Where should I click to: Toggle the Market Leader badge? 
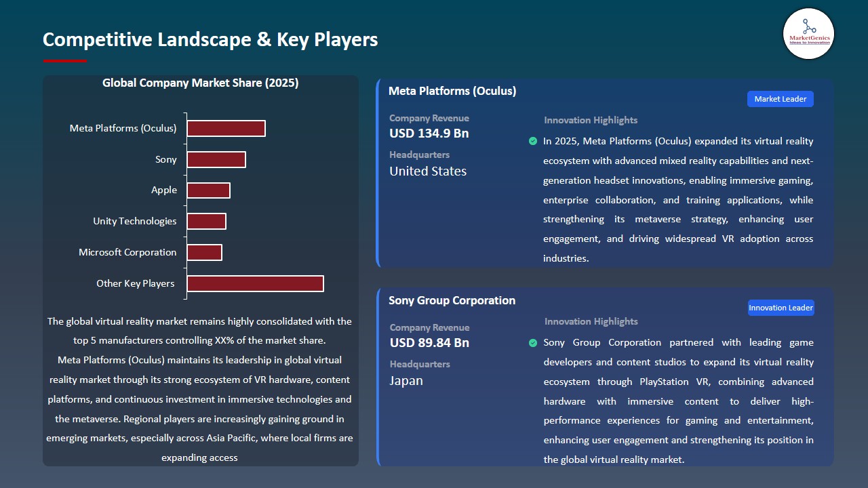[780, 98]
